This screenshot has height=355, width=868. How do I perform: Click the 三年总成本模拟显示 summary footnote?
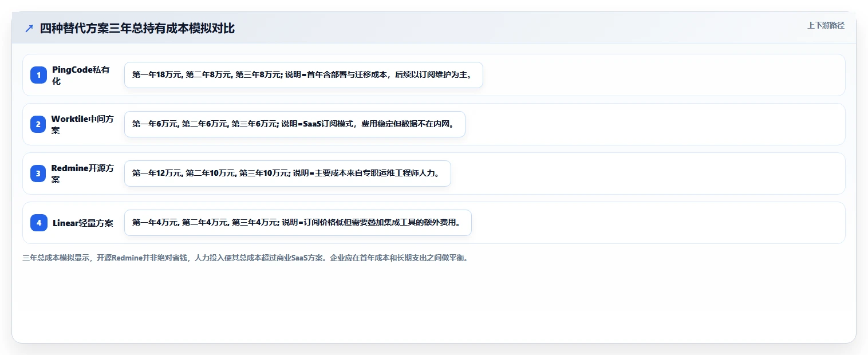tap(245, 258)
